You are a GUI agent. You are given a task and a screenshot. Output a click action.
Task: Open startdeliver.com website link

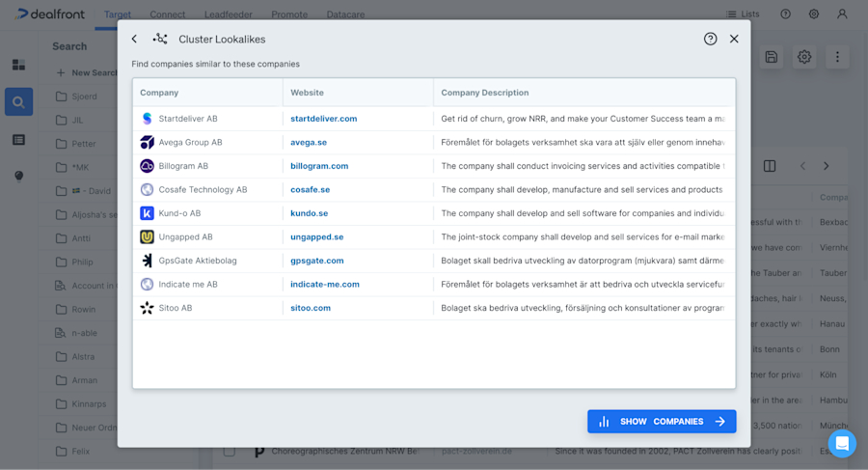[x=324, y=119]
